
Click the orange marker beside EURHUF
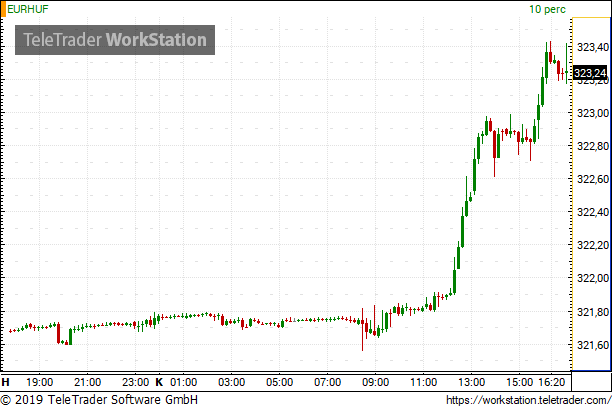tap(4, 9)
